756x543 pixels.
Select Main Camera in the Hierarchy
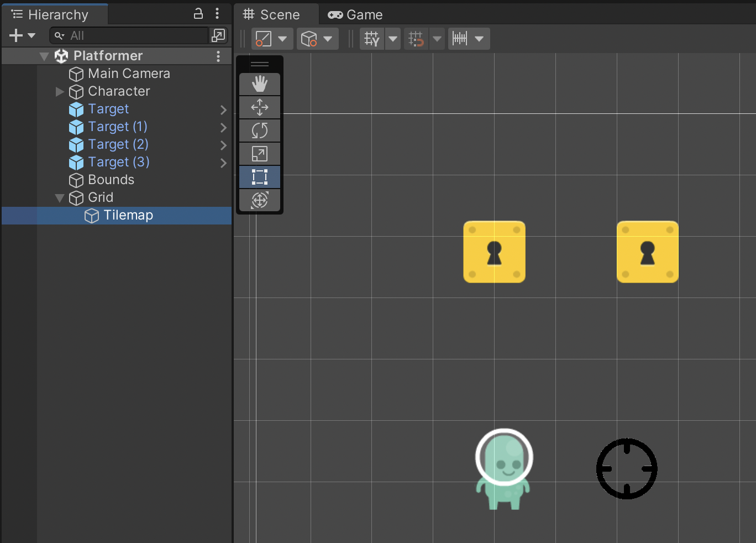[129, 74]
